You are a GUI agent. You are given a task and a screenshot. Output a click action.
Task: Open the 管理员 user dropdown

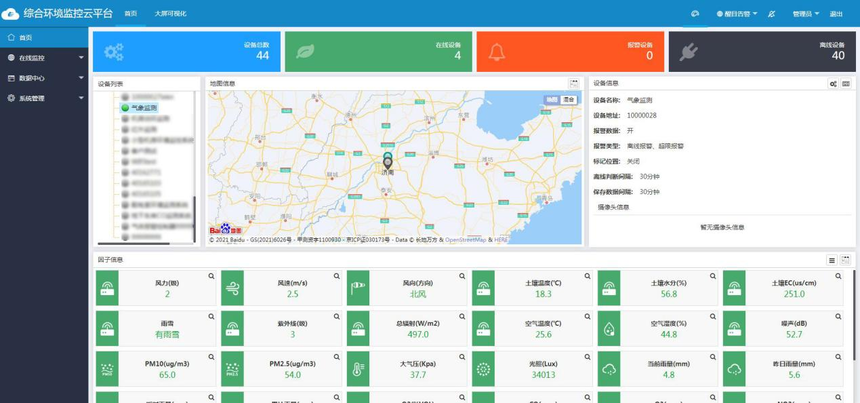[x=806, y=14]
